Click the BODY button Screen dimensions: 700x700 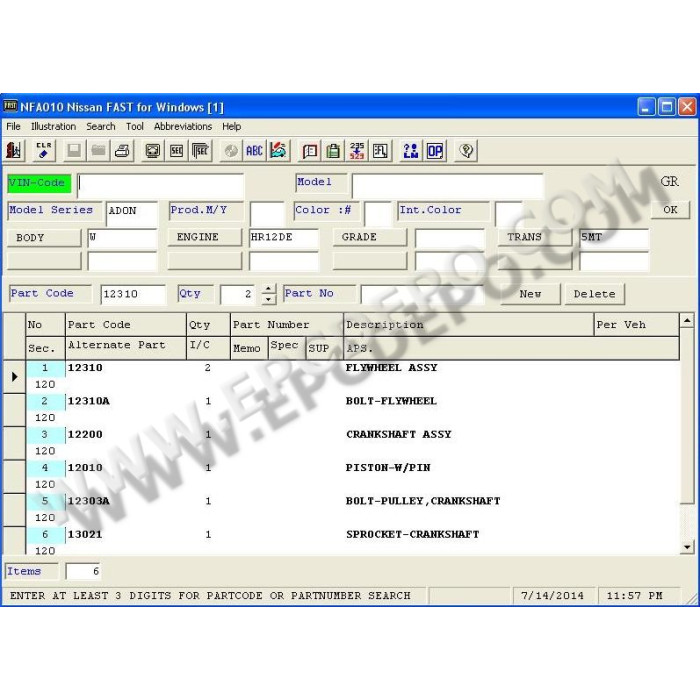coord(44,238)
